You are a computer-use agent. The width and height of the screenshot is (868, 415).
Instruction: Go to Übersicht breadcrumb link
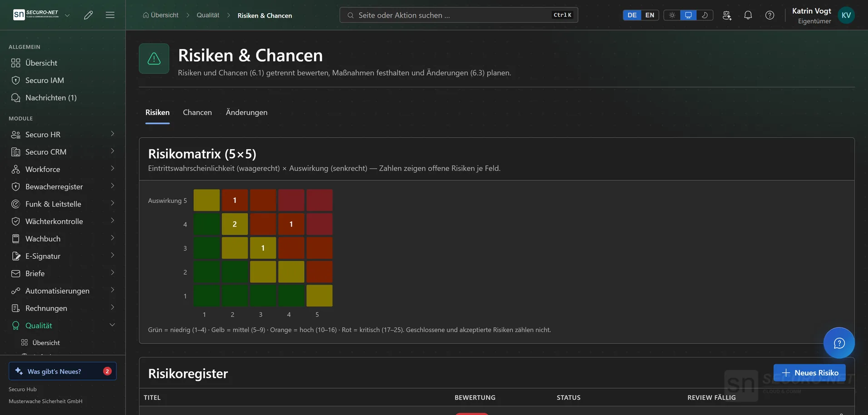click(x=161, y=15)
